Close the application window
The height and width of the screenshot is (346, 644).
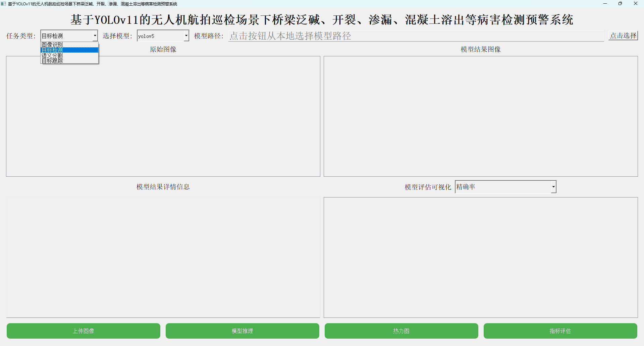click(636, 4)
